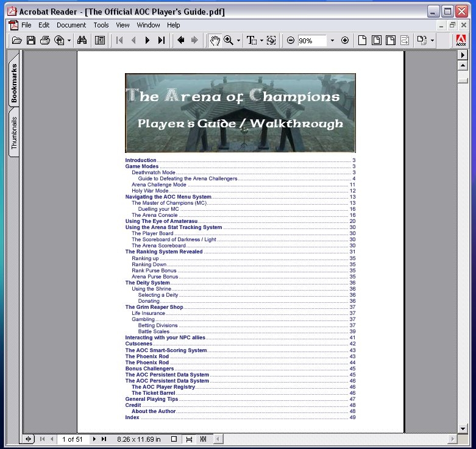Open the Find binoculars tool
The height and width of the screenshot is (449, 476).
[82, 40]
